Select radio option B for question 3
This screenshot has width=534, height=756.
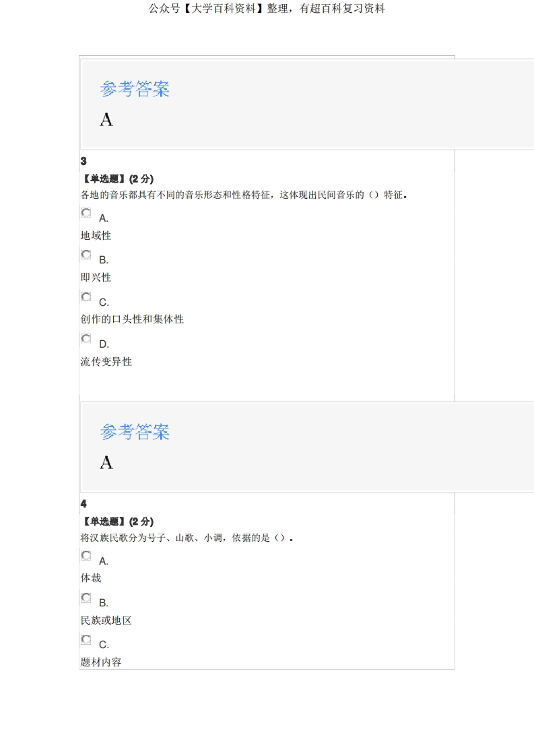[x=86, y=255]
